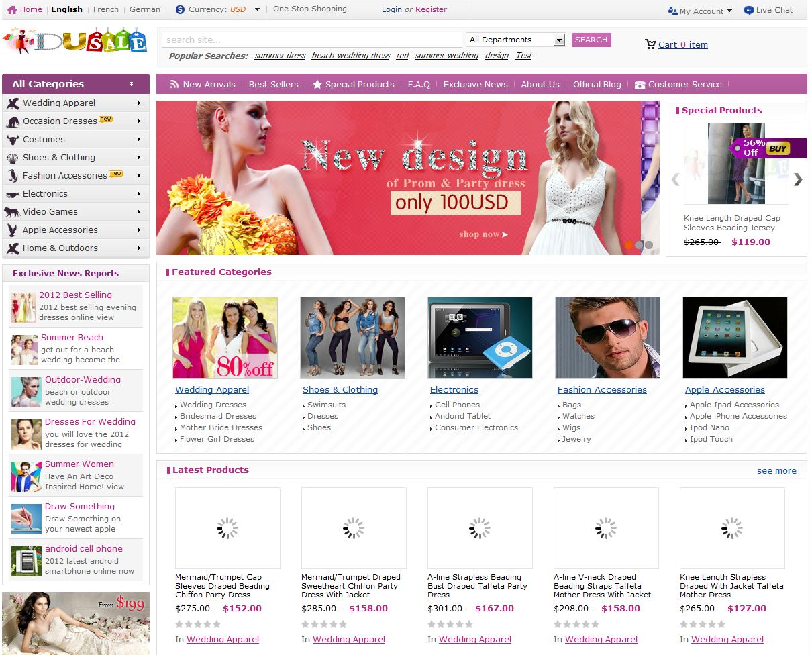Open the Best Sellers menu item
Image resolution: width=812 pixels, height=655 pixels.
273,85
